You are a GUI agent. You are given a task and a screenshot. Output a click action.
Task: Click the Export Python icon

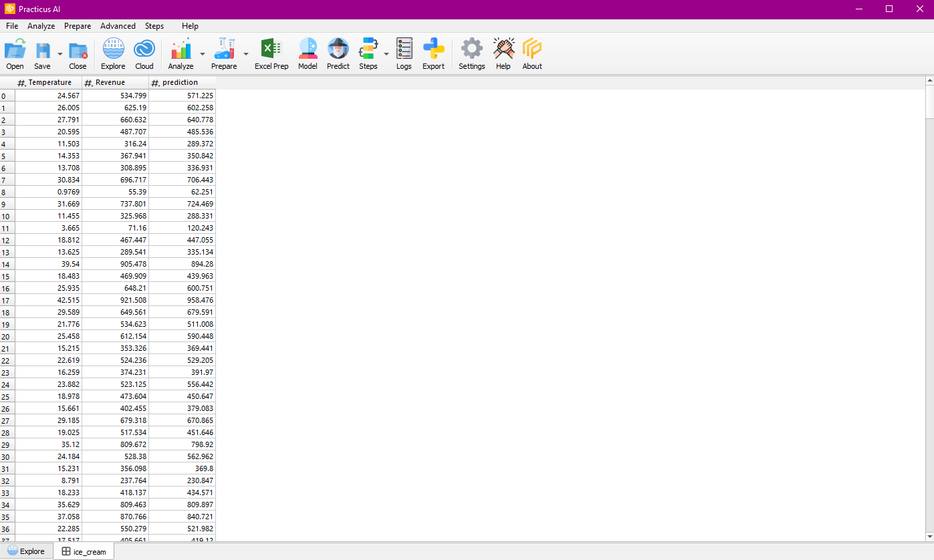coord(433,51)
